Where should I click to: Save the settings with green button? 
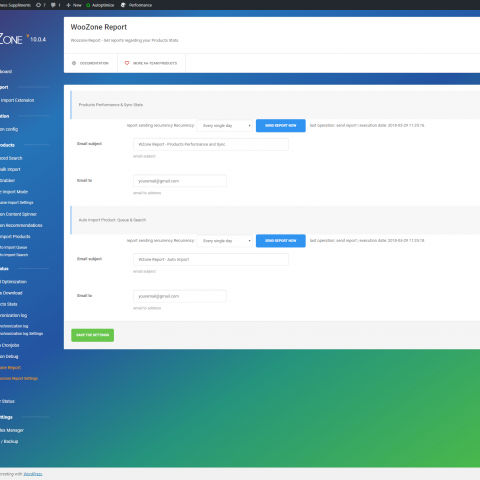tap(92, 335)
